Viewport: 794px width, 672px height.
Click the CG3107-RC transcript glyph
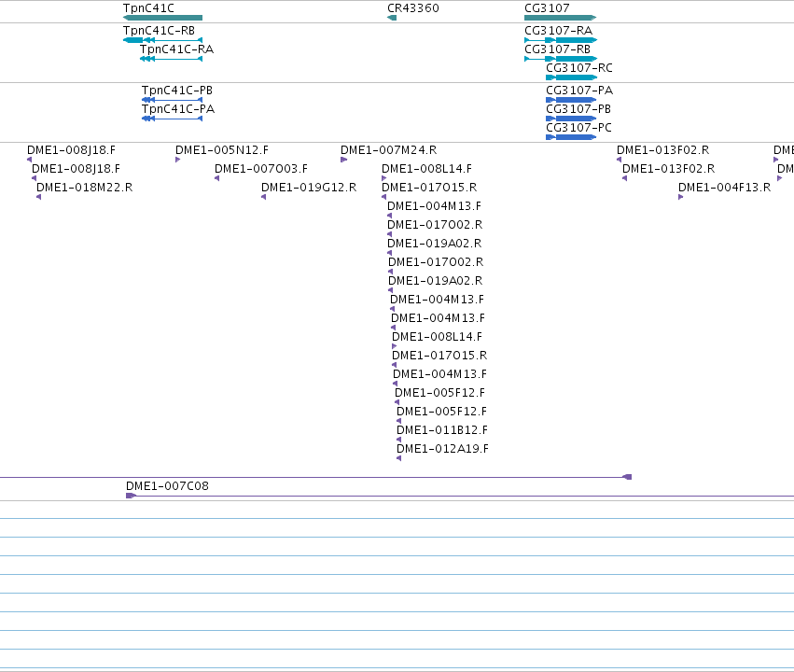(571, 77)
